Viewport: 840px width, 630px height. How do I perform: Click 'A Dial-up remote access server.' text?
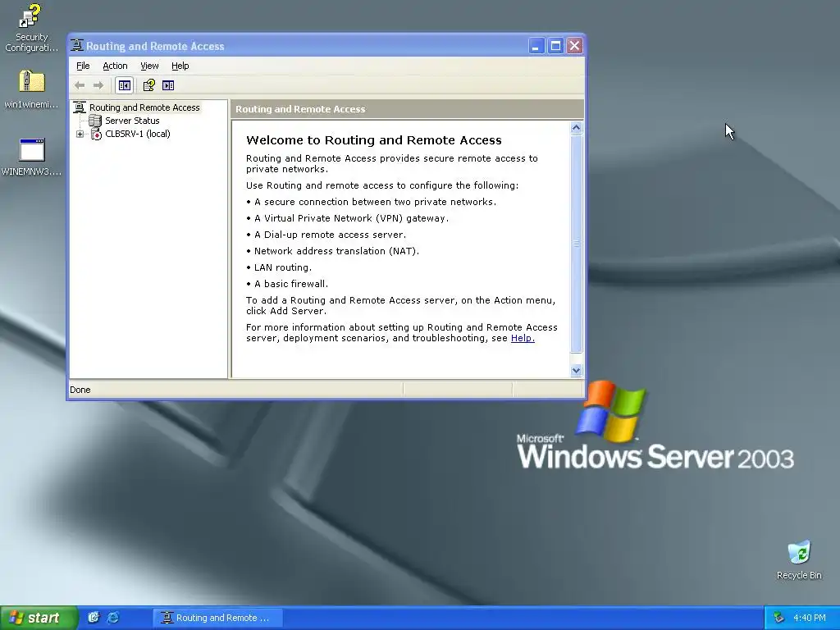point(330,235)
